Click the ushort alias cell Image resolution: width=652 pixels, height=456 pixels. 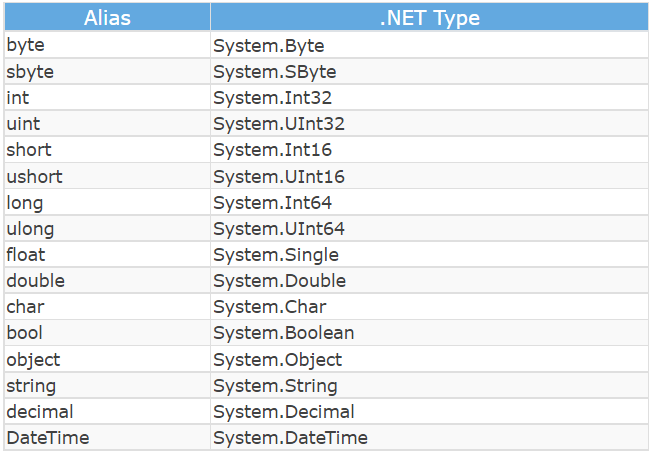107,176
